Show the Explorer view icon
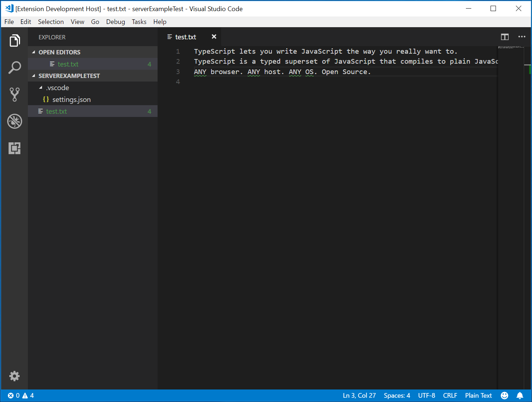 pos(14,40)
